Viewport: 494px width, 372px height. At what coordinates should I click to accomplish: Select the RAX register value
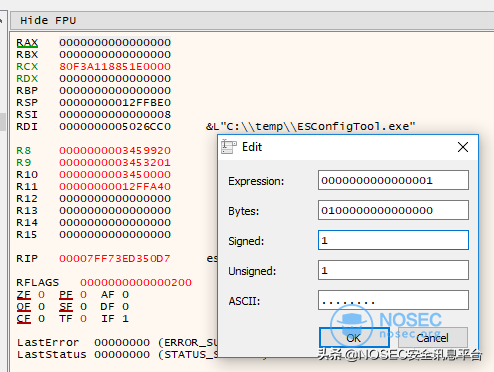[115, 43]
